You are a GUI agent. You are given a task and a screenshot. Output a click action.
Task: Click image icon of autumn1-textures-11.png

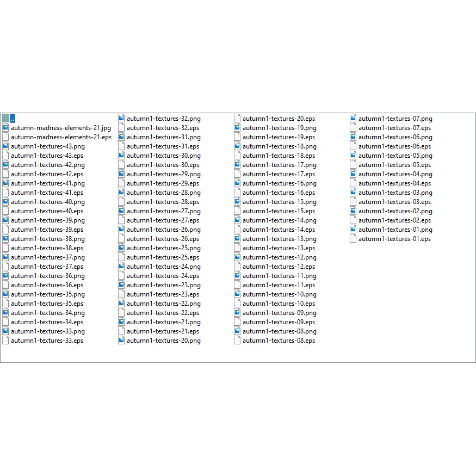point(237,276)
